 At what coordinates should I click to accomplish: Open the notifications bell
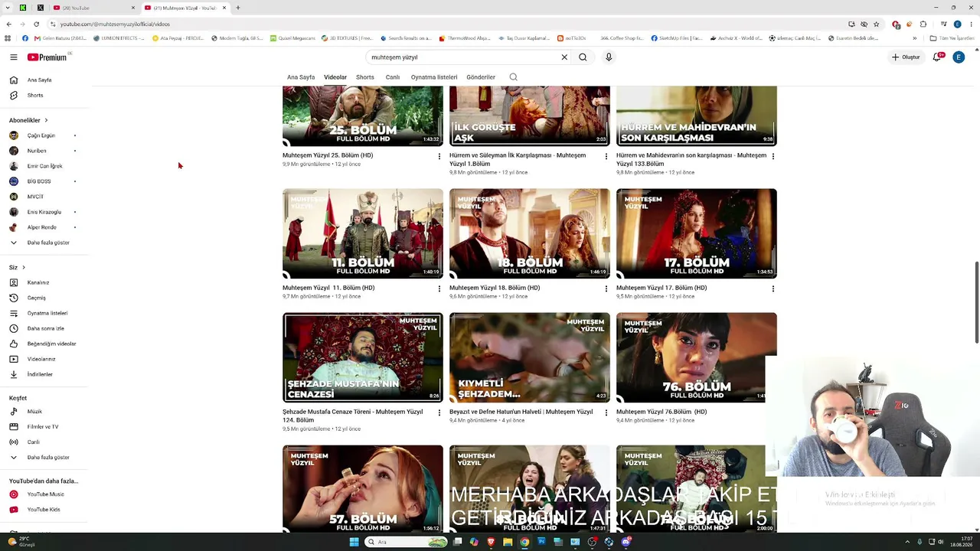[936, 57]
